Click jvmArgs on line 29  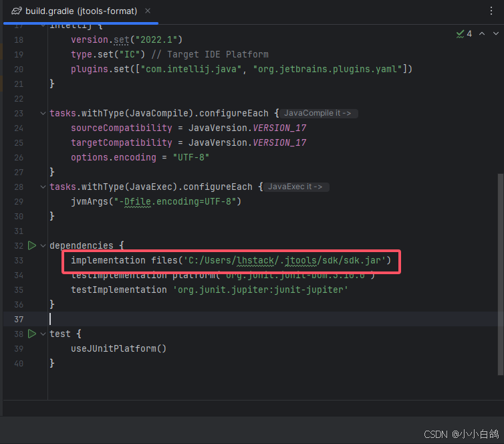(x=90, y=201)
